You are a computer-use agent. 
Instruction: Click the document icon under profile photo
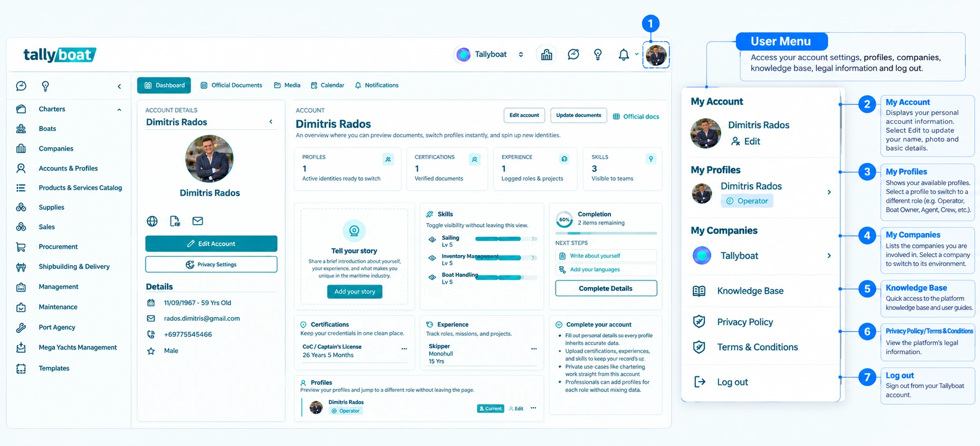[175, 221]
